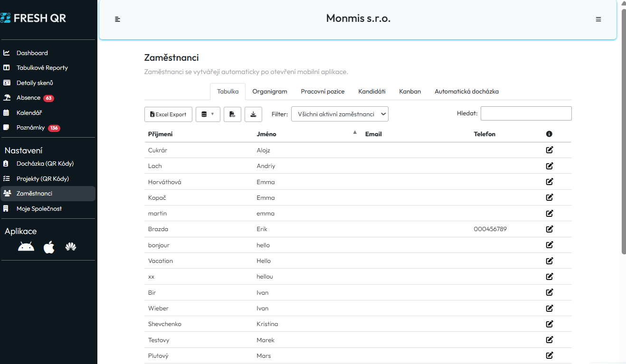The image size is (626, 364).
Task: Select the Kanban tab
Action: click(x=410, y=92)
